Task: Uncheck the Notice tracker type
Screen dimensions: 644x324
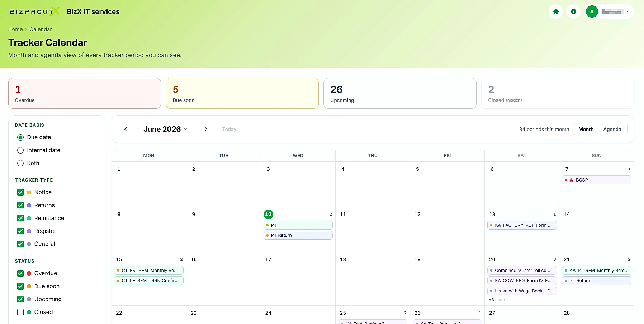Action: 20,192
